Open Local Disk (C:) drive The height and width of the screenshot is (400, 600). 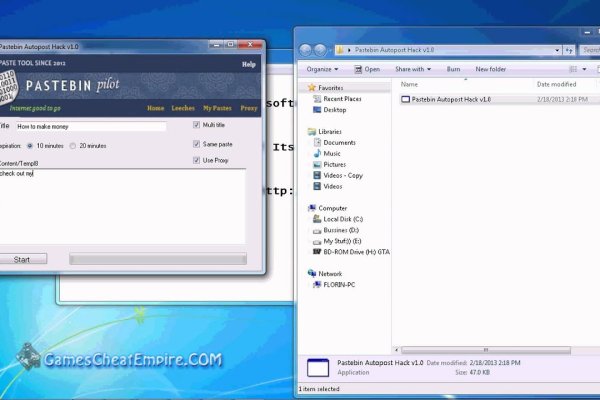click(x=343, y=218)
